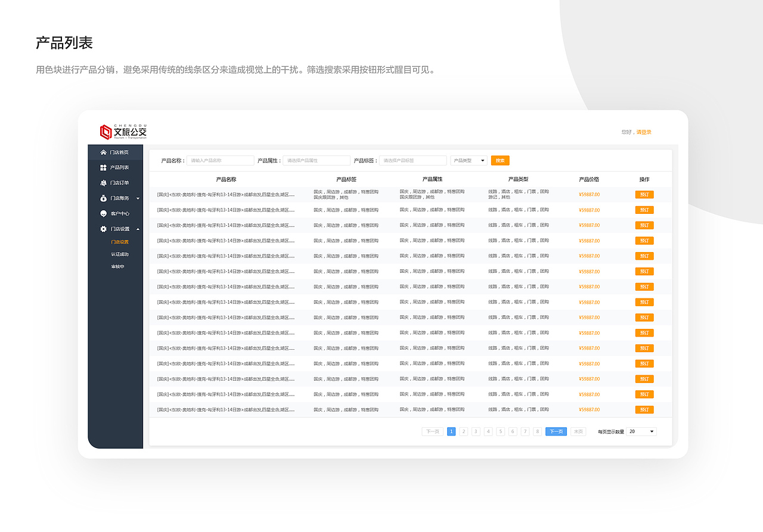
Task: Select page 1 in the pagination
Action: click(x=451, y=431)
